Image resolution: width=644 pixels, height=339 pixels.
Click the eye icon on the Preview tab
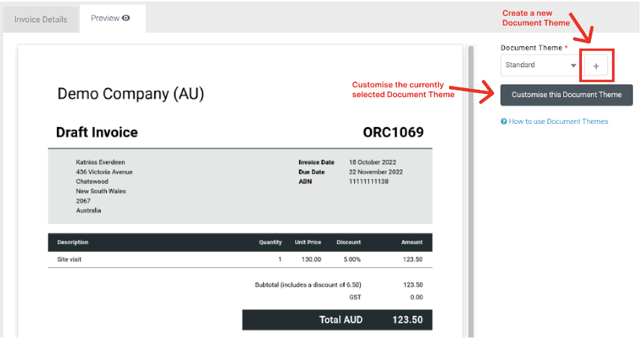click(126, 18)
